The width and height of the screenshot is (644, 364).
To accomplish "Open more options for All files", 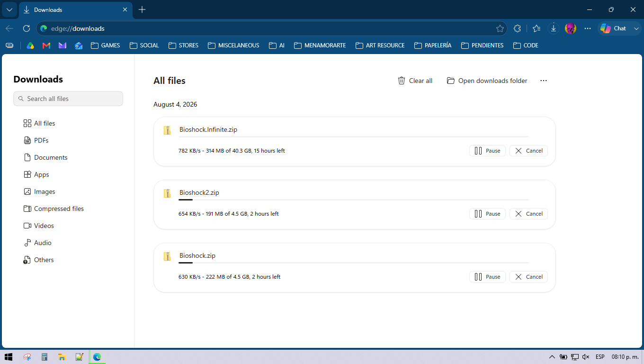I will point(544,81).
